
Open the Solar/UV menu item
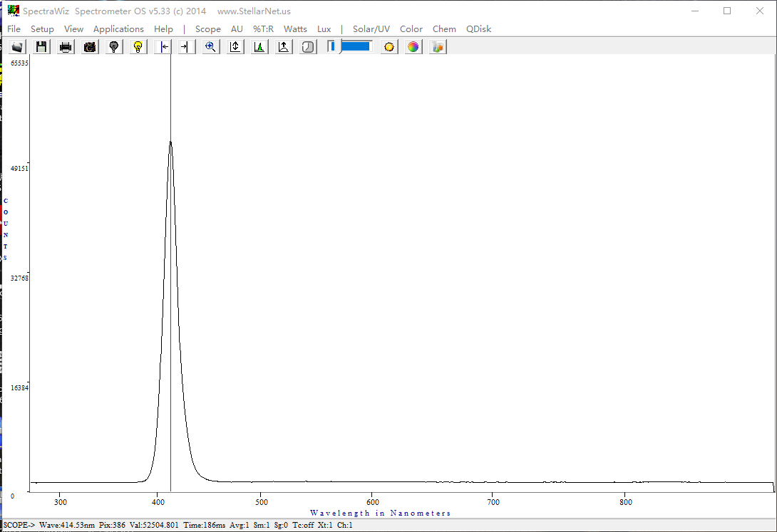[x=371, y=29]
